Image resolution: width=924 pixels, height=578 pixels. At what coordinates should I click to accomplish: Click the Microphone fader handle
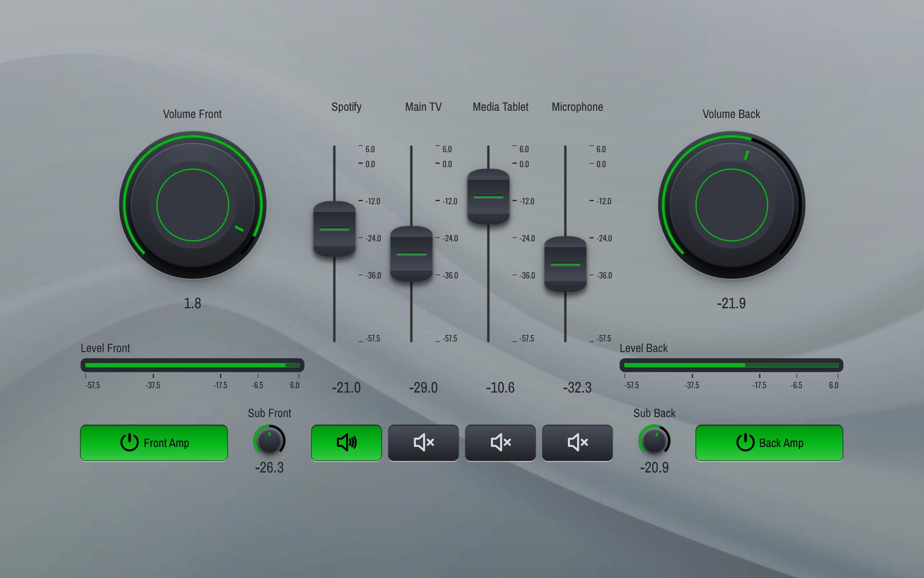565,264
